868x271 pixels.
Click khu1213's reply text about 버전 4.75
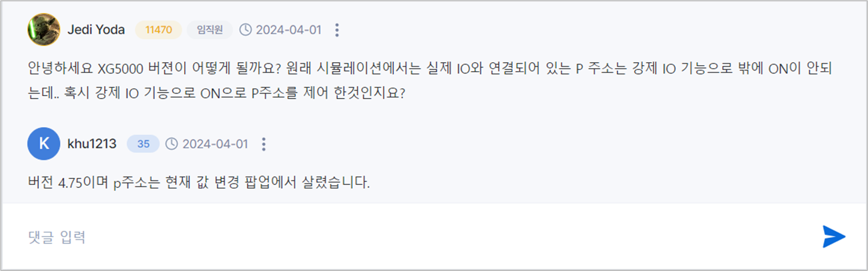pos(199,181)
